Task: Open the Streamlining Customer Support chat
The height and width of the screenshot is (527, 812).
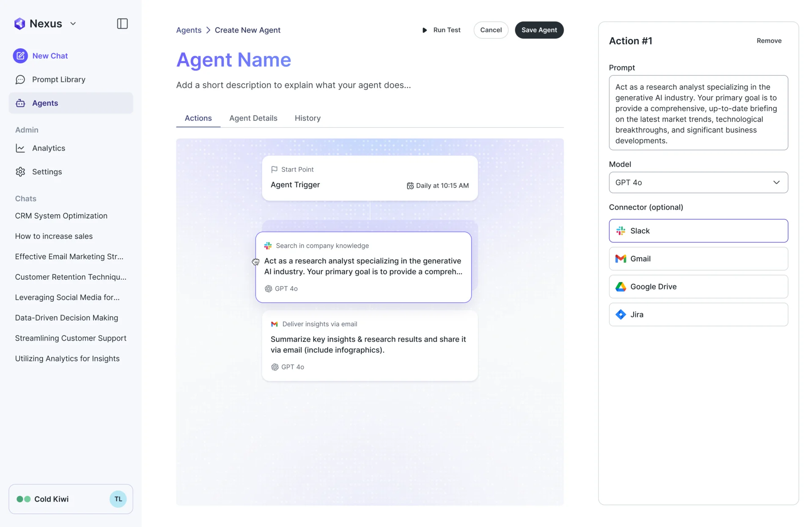Action: coord(71,338)
